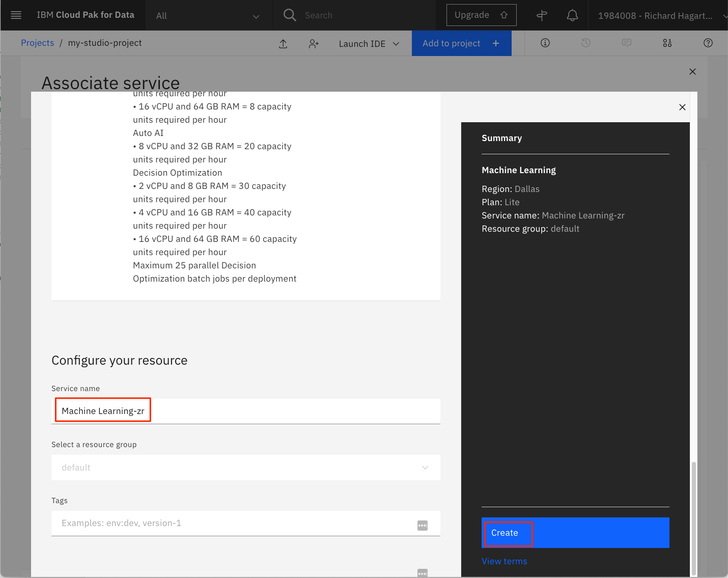Click the search magnifier icon

tap(290, 15)
